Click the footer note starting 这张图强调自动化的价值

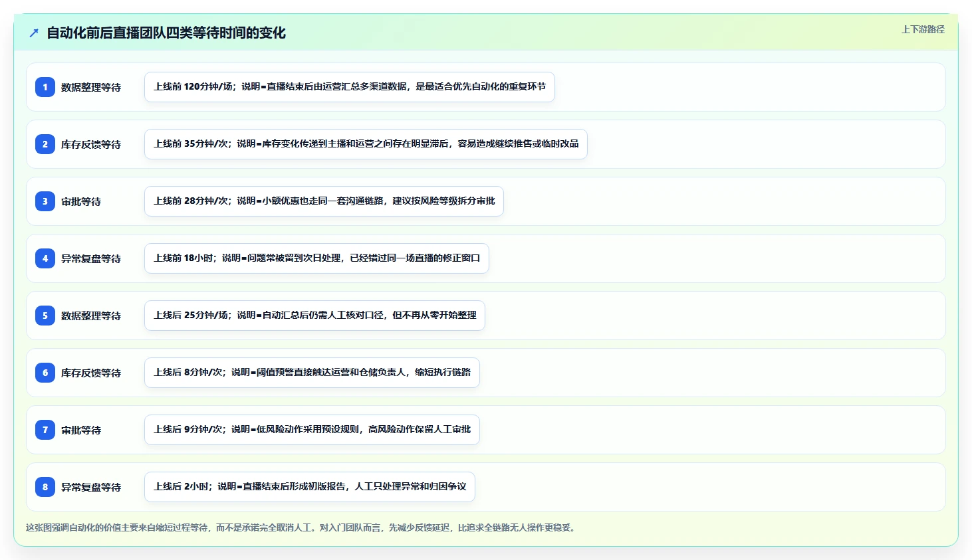(x=302, y=527)
